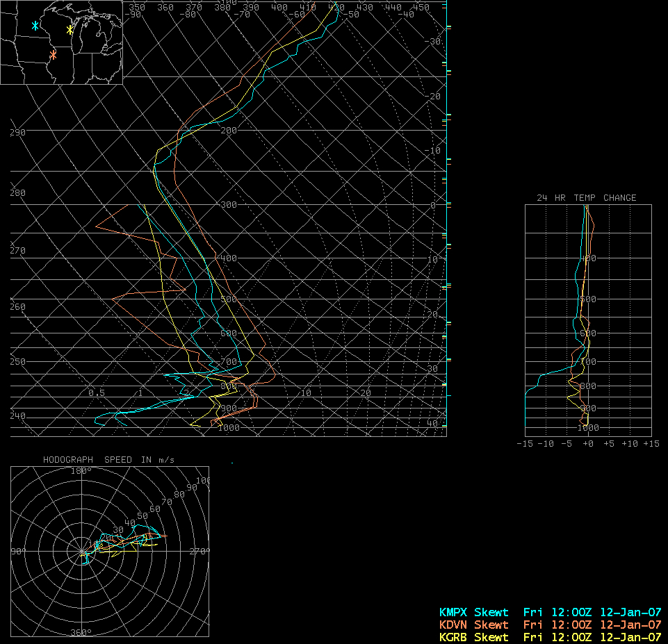Click the '12:00Z' time in KDVN row
Screen dimensions: 668x644
[571, 625]
